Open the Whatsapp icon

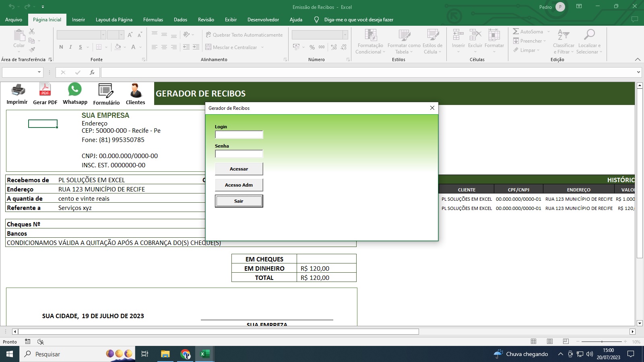click(x=75, y=89)
